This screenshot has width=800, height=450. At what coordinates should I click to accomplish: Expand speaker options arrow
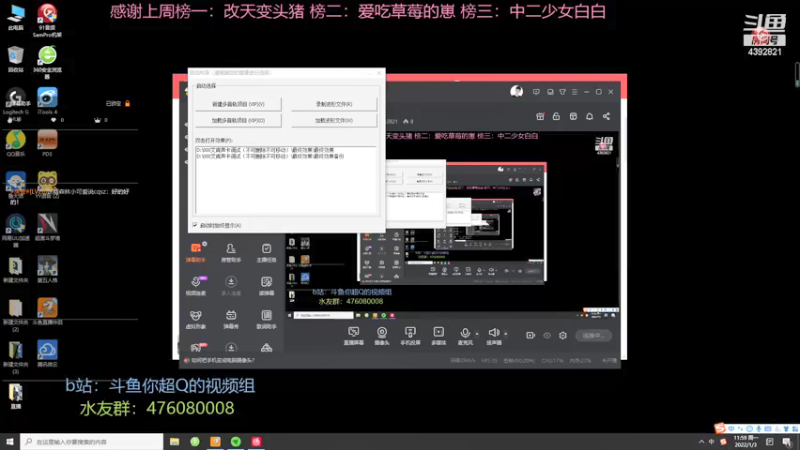pyautogui.click(x=506, y=334)
